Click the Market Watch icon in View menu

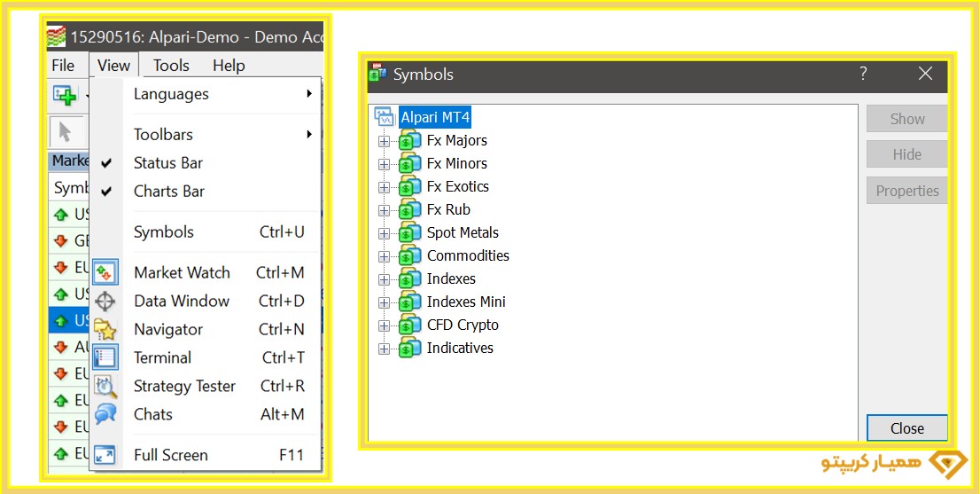104,272
